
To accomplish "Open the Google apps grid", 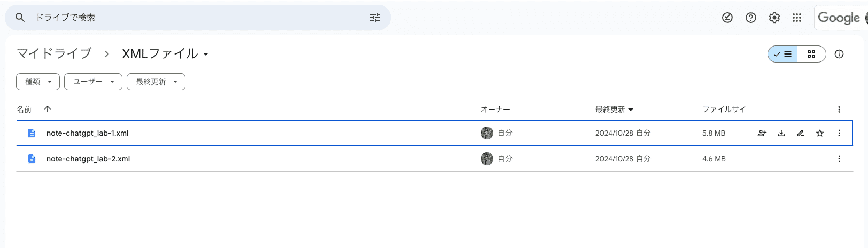I will [x=797, y=18].
